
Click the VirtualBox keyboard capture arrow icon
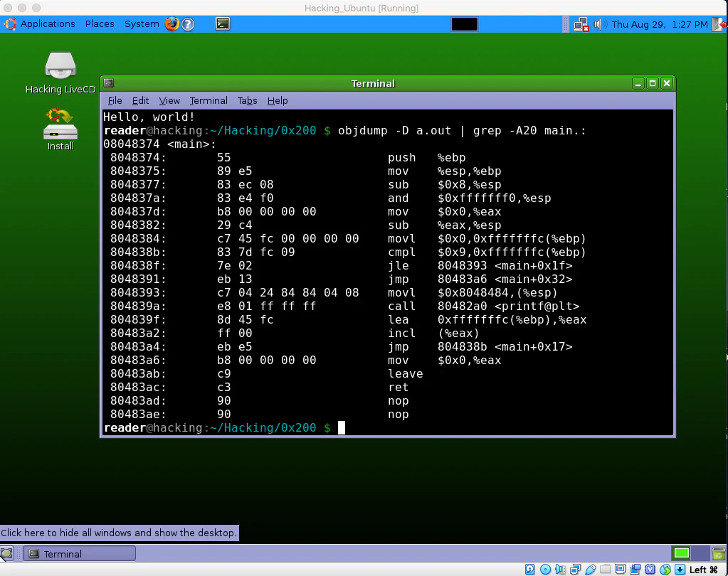click(x=680, y=569)
